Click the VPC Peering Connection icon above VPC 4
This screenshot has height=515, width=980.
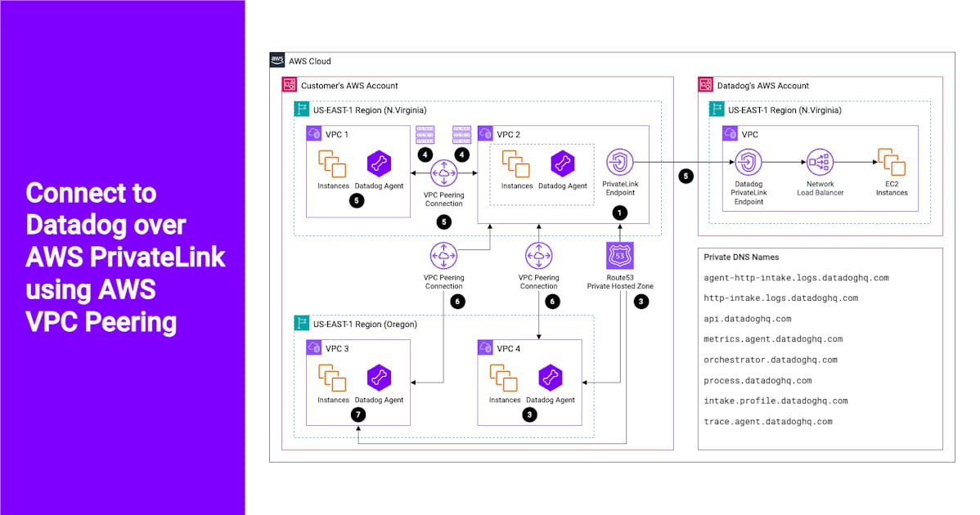537,254
